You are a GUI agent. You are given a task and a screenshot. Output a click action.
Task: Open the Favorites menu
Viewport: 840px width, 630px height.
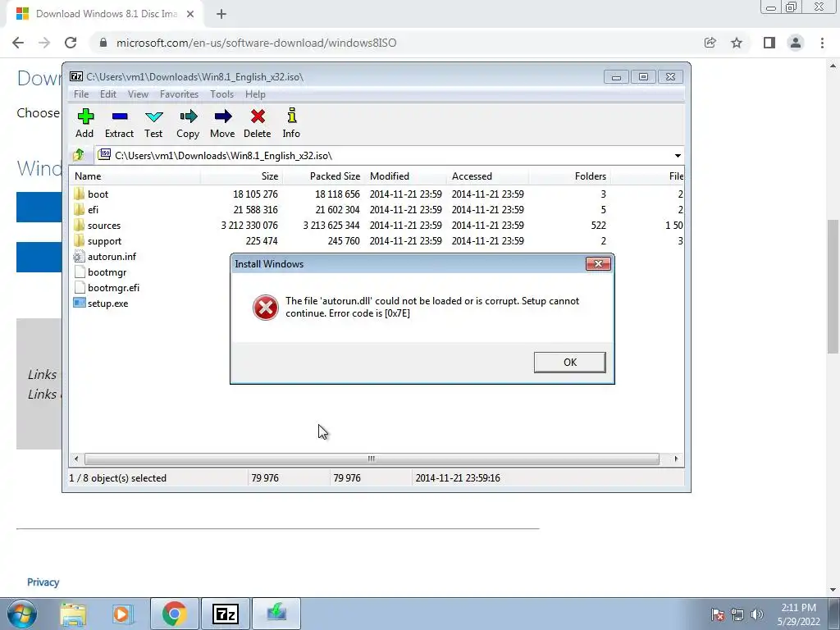coord(179,94)
